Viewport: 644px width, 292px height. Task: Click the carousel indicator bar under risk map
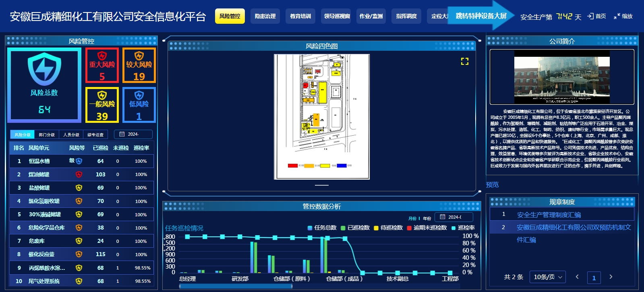[x=322, y=185]
